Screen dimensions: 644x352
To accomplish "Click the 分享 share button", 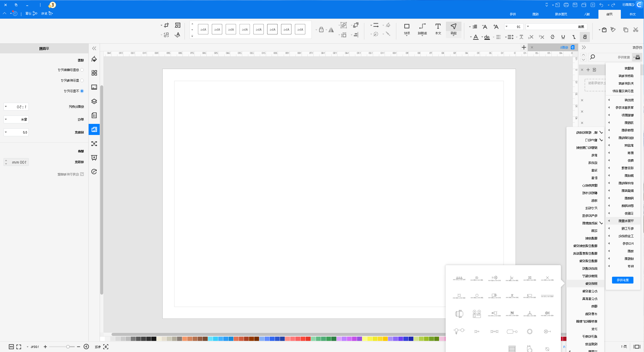I will [x=31, y=13].
